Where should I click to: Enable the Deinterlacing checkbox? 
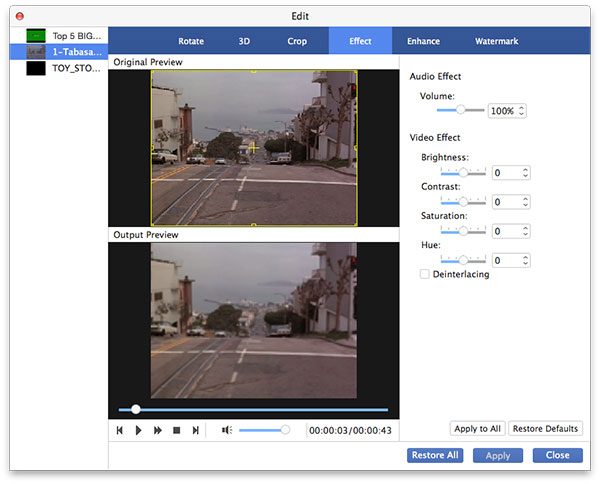pos(425,274)
